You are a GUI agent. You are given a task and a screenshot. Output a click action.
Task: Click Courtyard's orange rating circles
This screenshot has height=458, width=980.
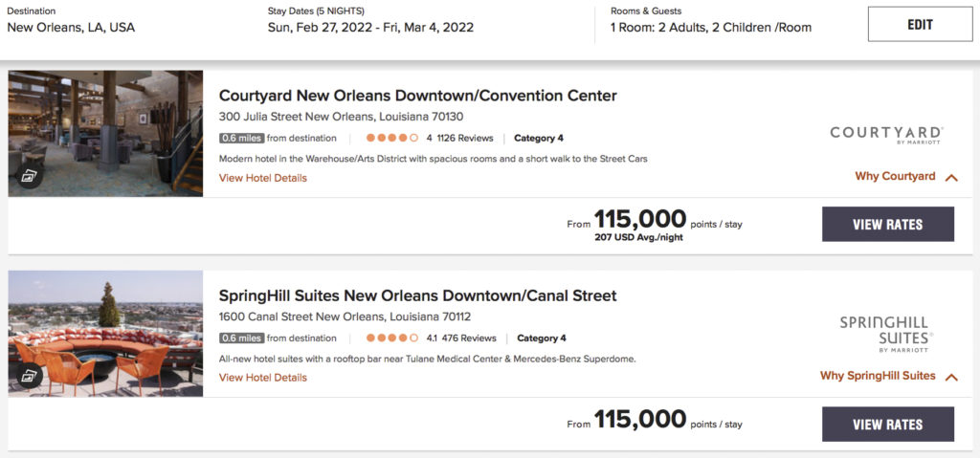click(392, 138)
